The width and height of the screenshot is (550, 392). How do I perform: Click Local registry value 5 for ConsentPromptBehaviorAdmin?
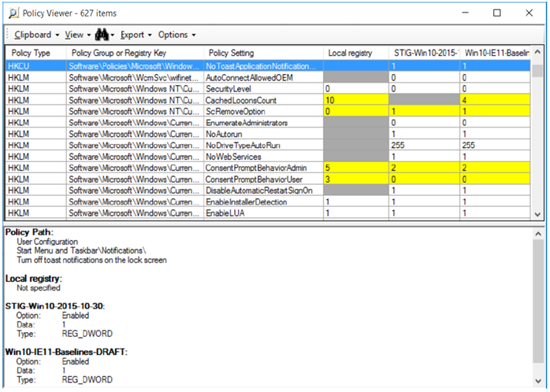click(355, 168)
